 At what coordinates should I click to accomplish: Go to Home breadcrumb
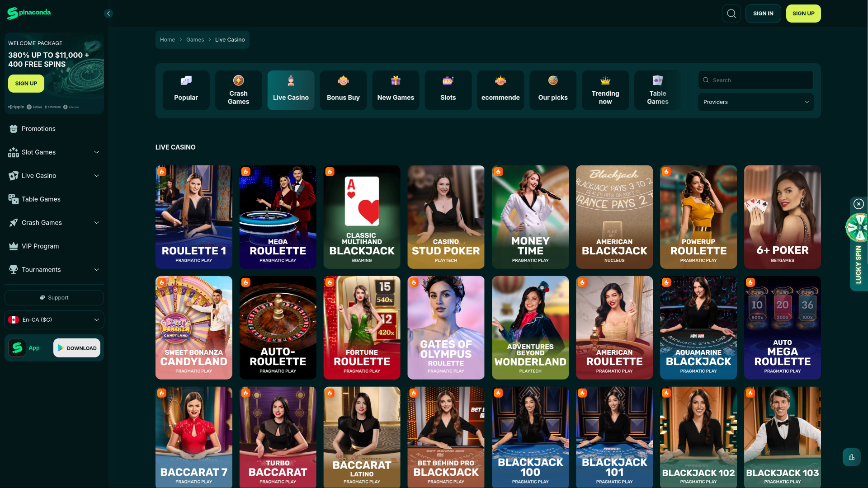coord(167,40)
